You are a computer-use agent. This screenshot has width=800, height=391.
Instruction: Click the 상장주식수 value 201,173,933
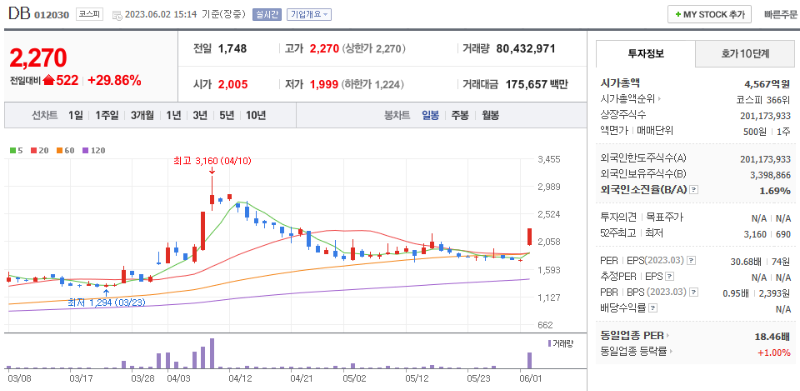765,115
